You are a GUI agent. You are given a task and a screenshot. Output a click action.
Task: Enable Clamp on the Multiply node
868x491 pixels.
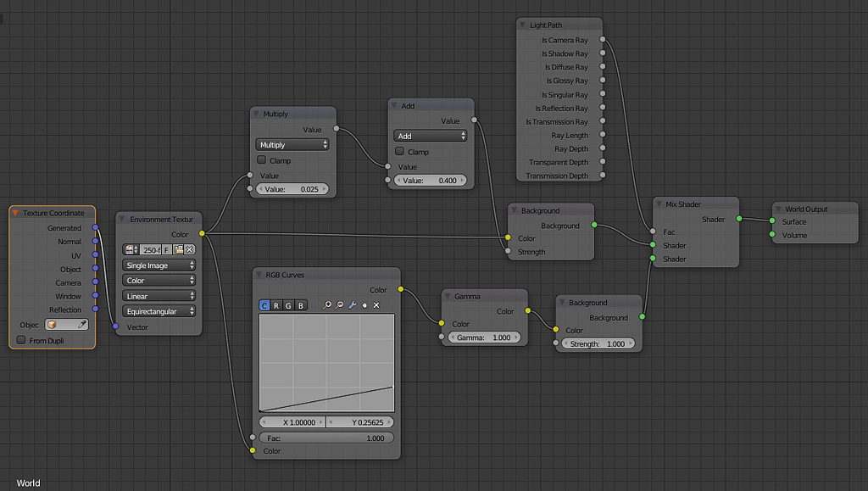pyautogui.click(x=261, y=160)
